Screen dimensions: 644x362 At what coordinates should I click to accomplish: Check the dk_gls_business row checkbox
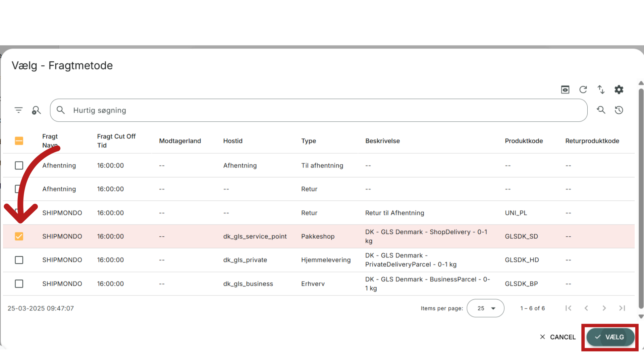19,284
